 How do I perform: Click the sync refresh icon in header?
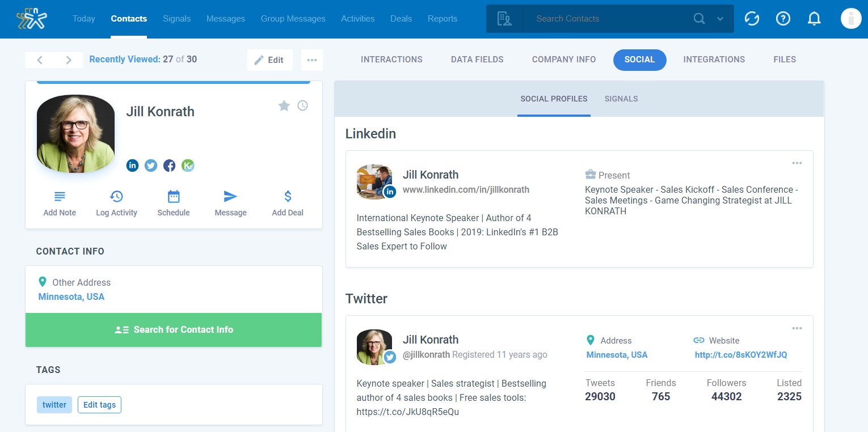tap(752, 19)
